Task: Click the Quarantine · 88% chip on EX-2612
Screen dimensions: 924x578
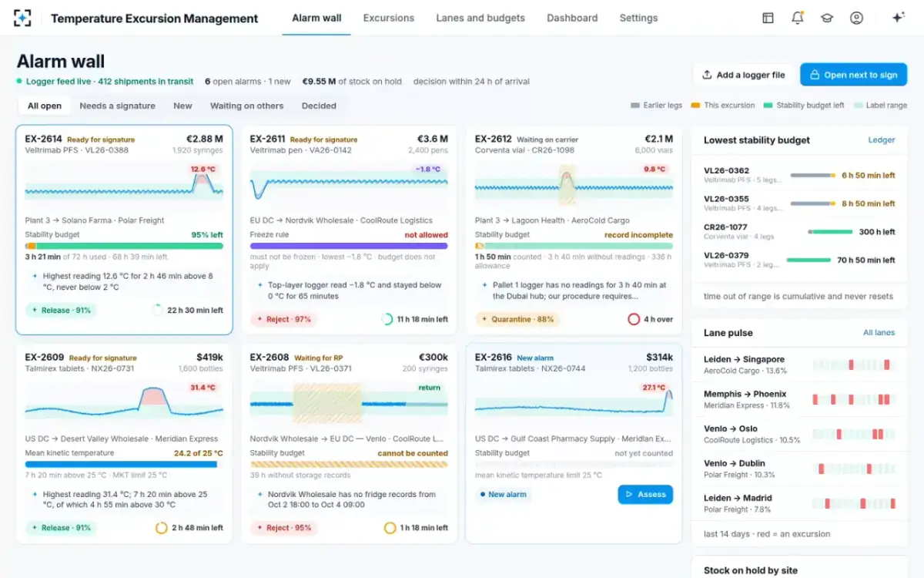Action: coord(517,319)
